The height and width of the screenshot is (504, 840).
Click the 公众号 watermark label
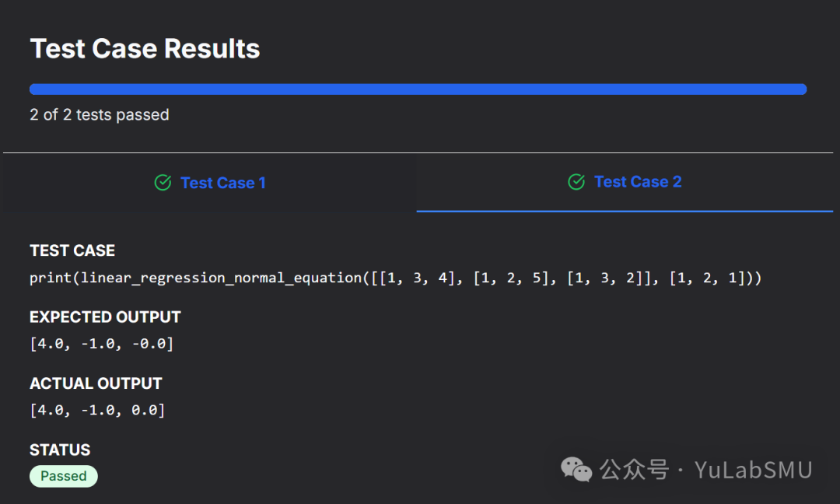point(634,470)
